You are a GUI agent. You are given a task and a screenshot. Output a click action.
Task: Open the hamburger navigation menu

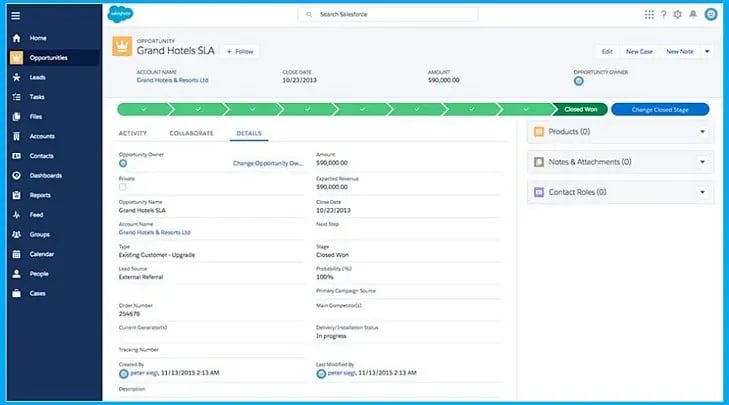click(16, 16)
